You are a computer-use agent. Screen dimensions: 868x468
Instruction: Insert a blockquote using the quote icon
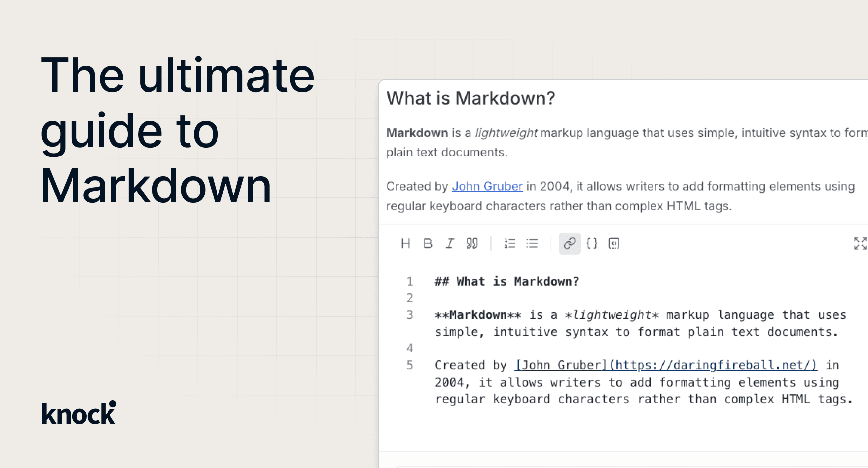pos(472,243)
